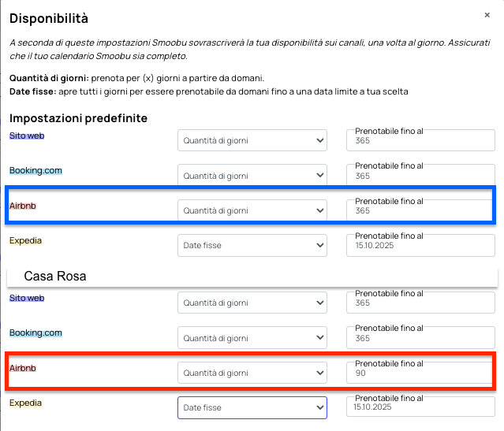Click default Airbnb 365 days field
The width and height of the screenshot is (504, 431).
coord(420,210)
